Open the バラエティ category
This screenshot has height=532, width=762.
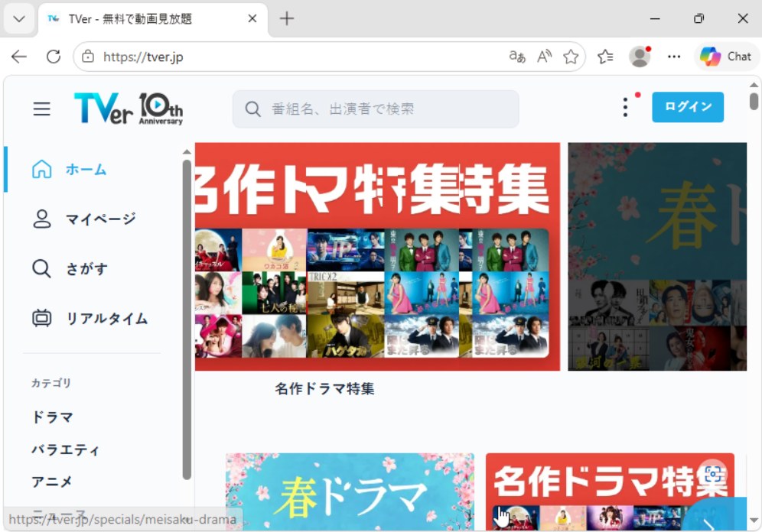(65, 449)
